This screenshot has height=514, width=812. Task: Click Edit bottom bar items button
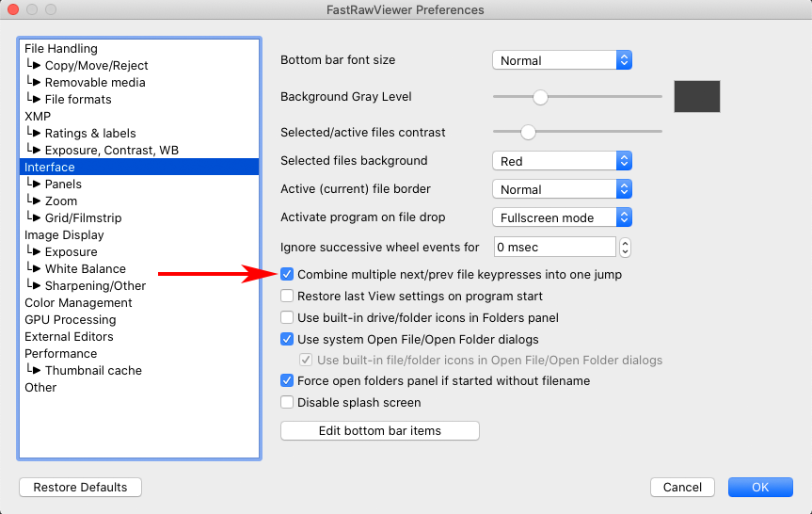click(x=379, y=430)
